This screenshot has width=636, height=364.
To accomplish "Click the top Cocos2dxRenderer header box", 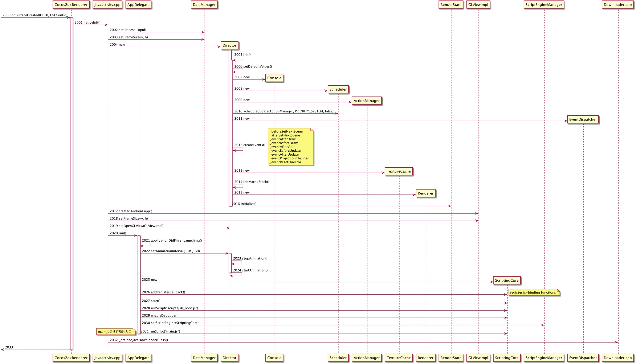I will coord(71,5).
